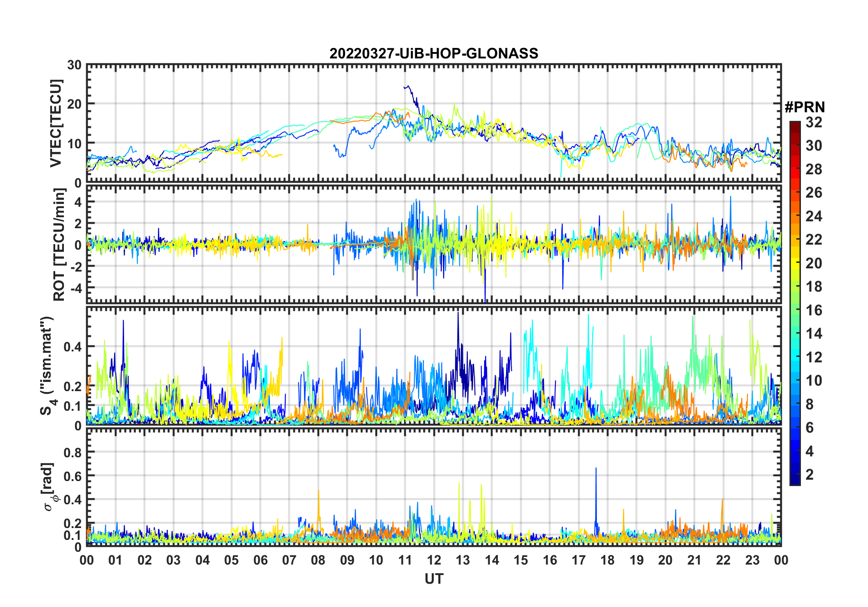The height and width of the screenshot is (607, 868).
Task: Click colorbar tick label 28
Action: pos(814,169)
